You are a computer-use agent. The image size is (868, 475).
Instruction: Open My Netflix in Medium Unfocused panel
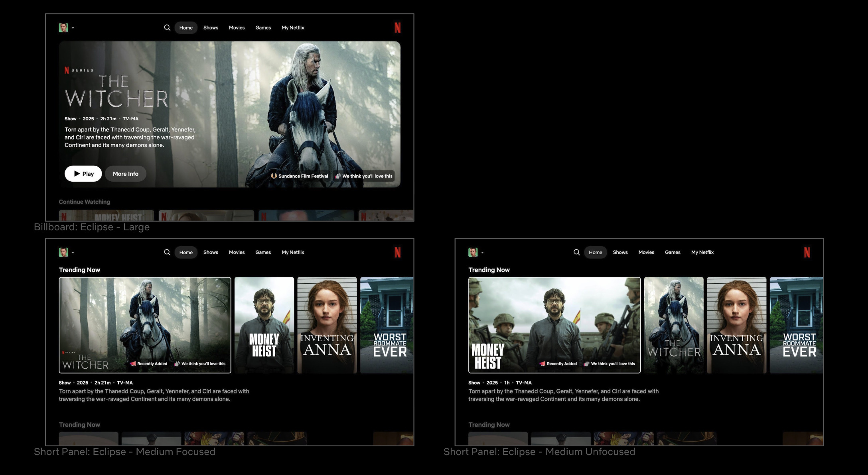702,252
